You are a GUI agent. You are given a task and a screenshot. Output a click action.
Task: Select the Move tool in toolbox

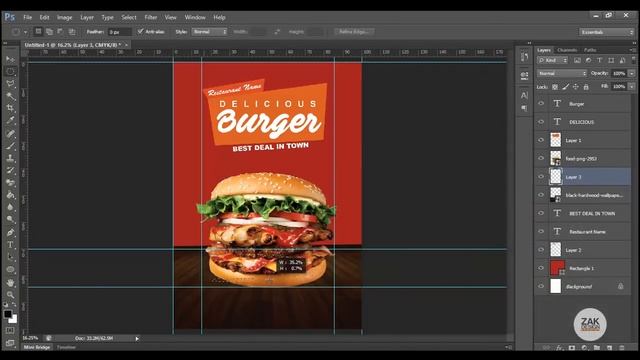pos(10,59)
